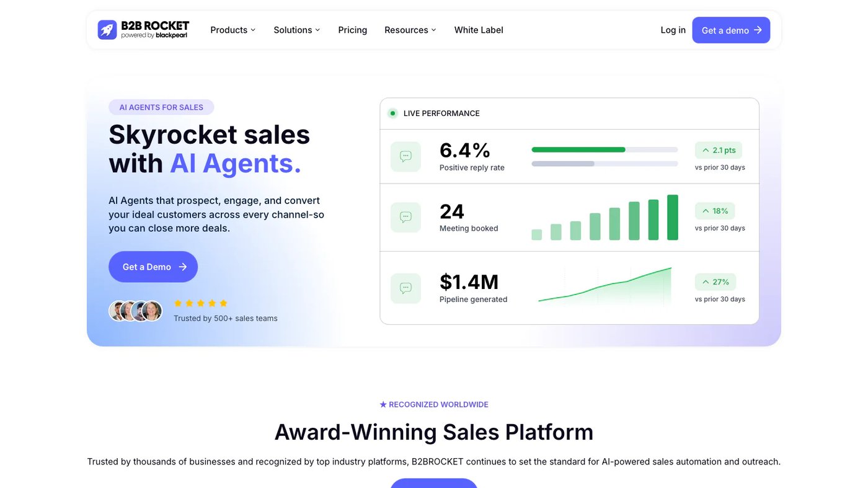The height and width of the screenshot is (488, 868).
Task: Click the five-star rating icons
Action: [x=201, y=303]
